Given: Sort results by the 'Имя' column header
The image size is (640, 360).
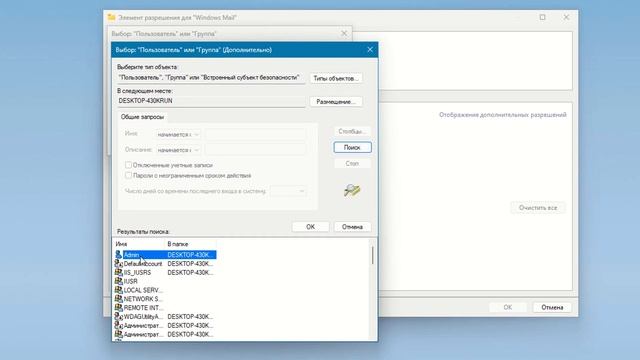Looking at the screenshot, I should (139, 244).
